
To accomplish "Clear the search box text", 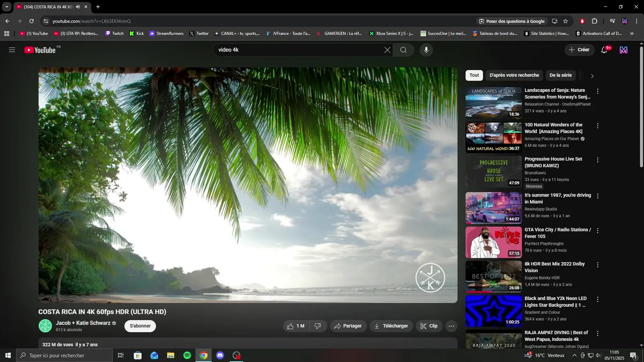I will [387, 50].
